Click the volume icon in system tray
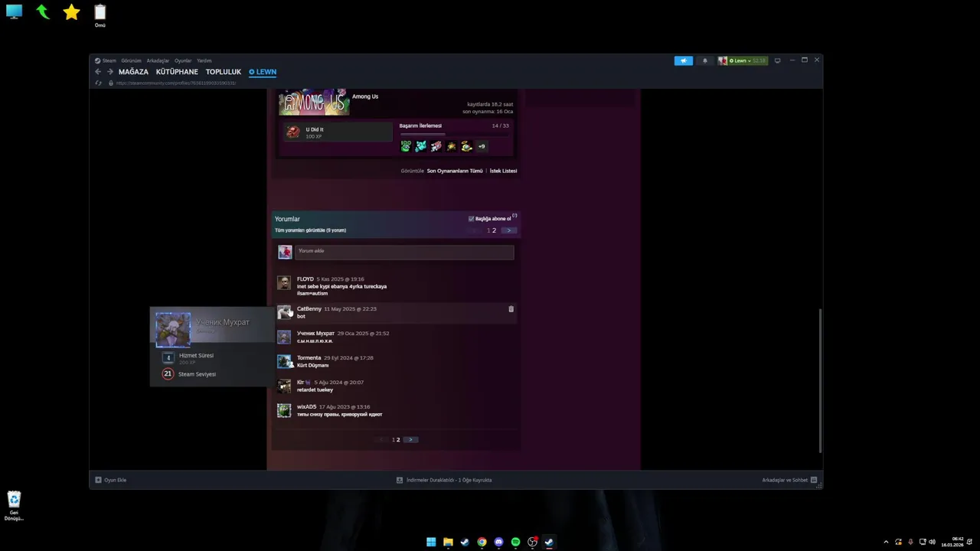 tap(932, 542)
